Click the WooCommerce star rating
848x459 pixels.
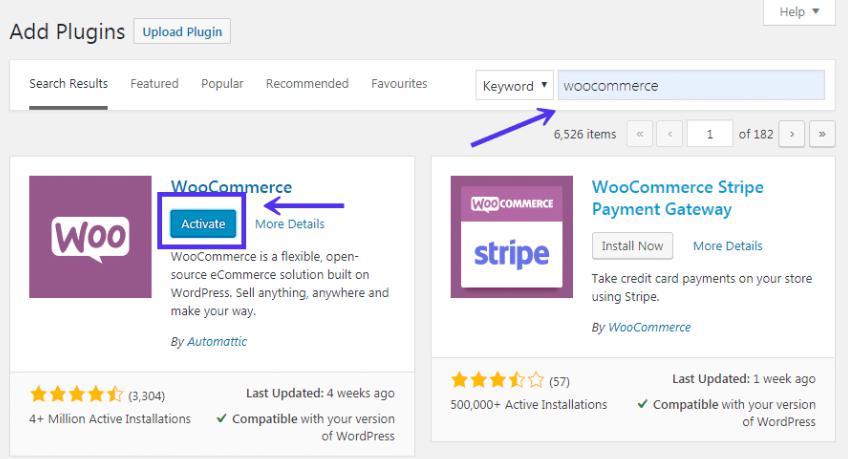click(x=77, y=394)
